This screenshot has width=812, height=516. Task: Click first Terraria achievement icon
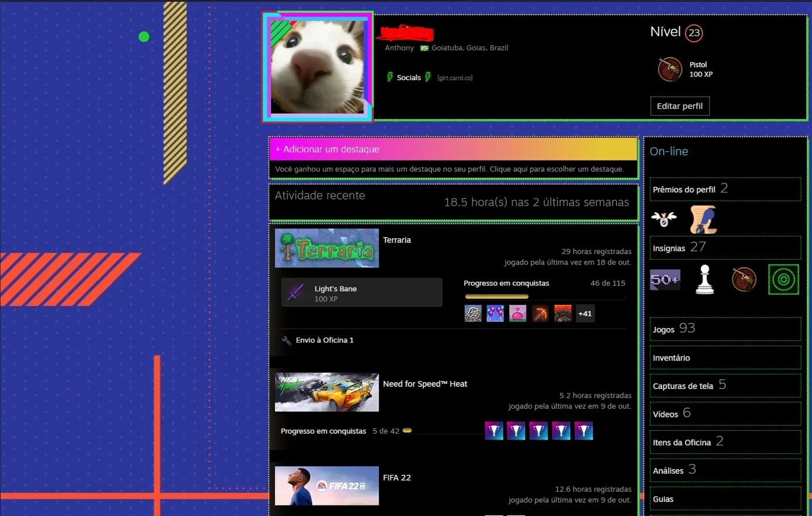[x=473, y=314]
